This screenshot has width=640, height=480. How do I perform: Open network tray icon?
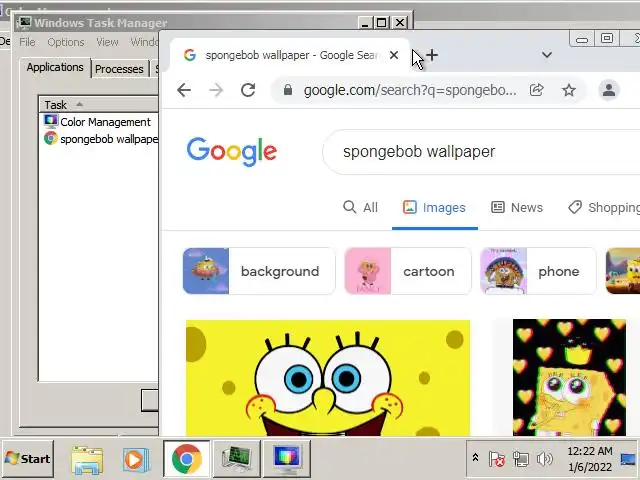(x=521, y=459)
